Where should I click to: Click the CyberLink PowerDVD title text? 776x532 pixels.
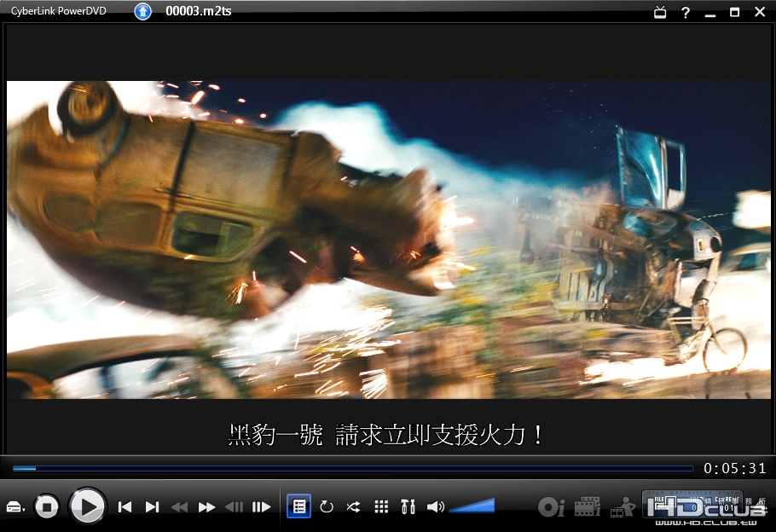tap(58, 11)
